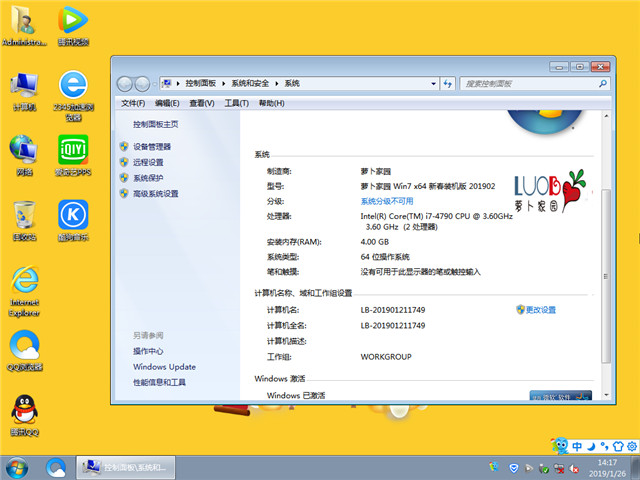Launch the 2345 browser desktop icon
This screenshot has width=640, height=480.
point(73,96)
